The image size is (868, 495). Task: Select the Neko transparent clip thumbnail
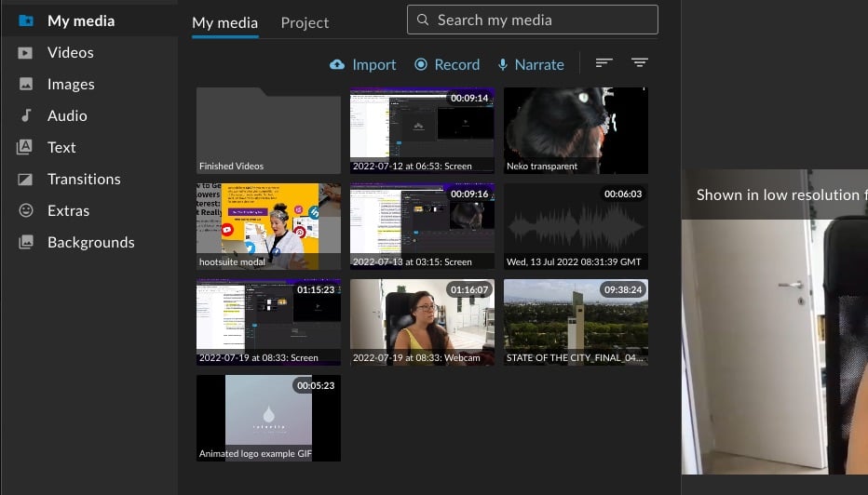(576, 131)
